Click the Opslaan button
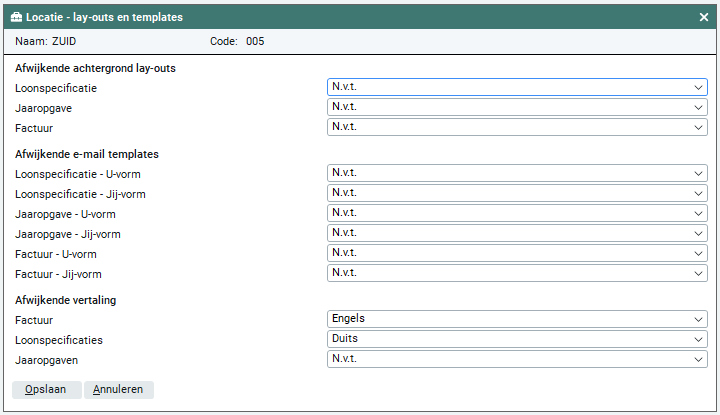This screenshot has height=415, width=720. (x=46, y=390)
